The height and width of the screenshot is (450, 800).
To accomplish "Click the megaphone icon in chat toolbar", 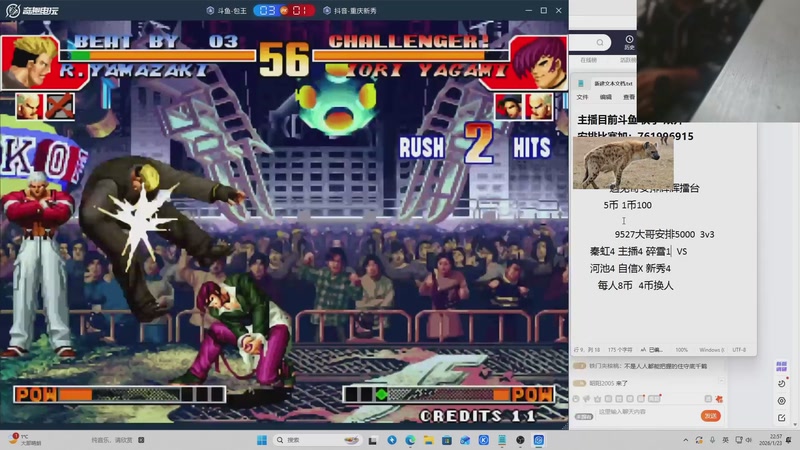I will (587, 399).
